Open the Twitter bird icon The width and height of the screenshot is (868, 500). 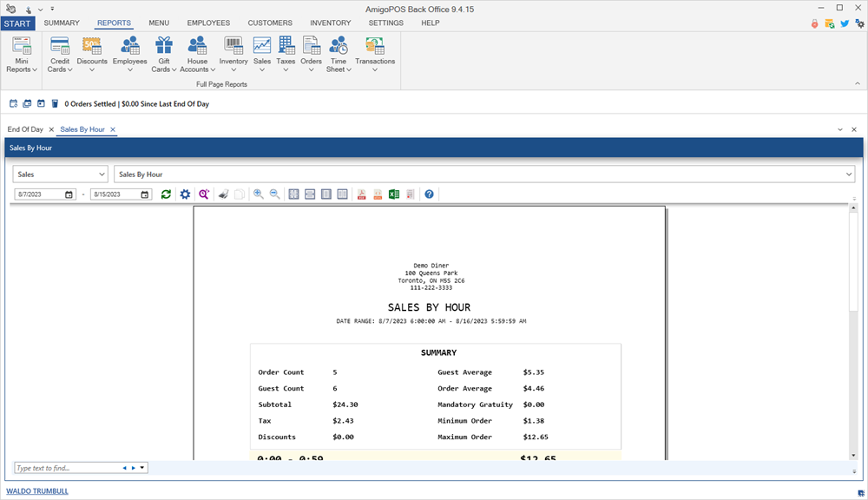pyautogui.click(x=845, y=23)
